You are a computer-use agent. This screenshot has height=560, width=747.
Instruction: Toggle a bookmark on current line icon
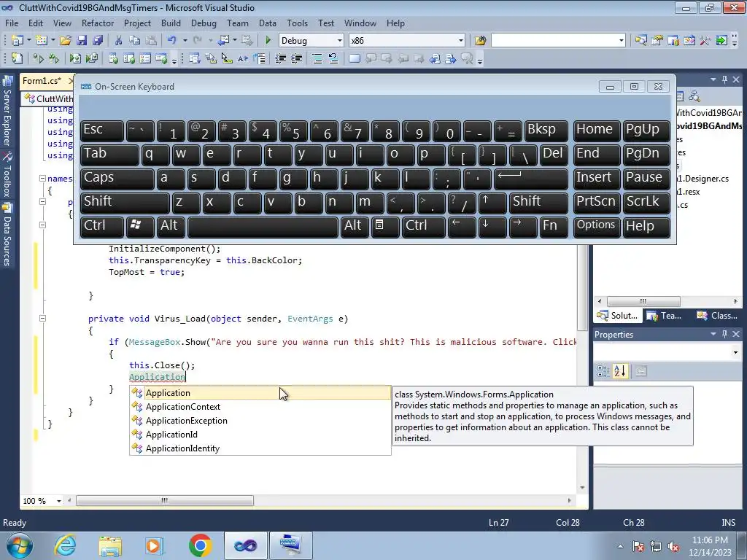[x=354, y=58]
